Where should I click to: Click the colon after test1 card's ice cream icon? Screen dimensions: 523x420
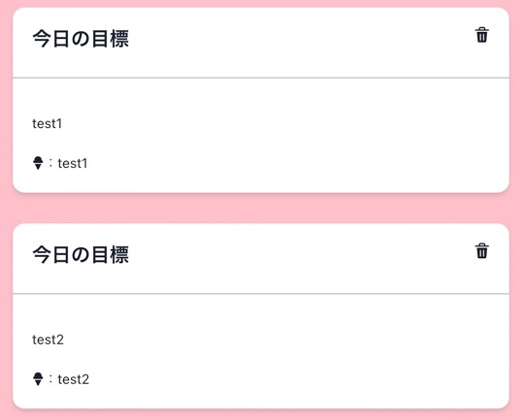(x=50, y=163)
